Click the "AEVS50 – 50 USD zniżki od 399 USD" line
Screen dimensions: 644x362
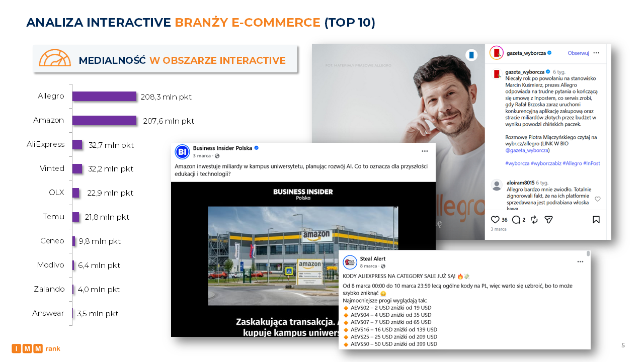tap(394, 344)
